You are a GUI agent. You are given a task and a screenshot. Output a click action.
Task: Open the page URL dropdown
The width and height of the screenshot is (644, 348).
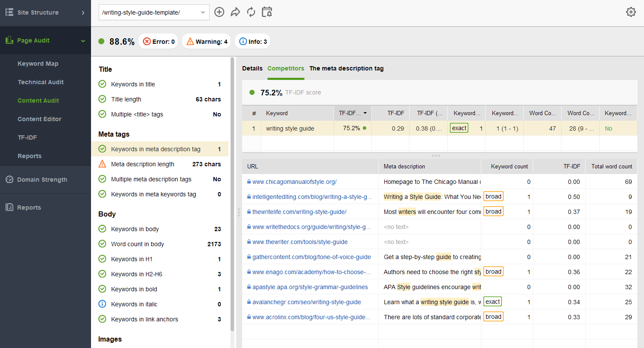pyautogui.click(x=154, y=12)
